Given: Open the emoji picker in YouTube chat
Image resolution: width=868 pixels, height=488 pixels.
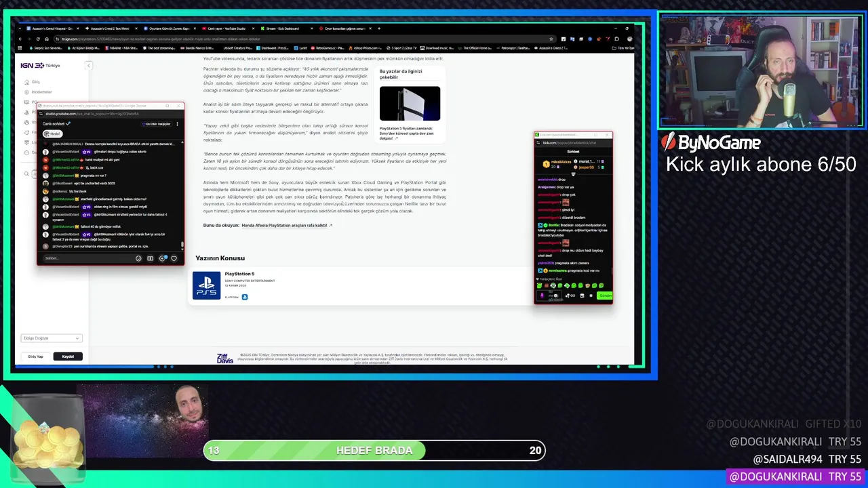Looking at the screenshot, I should point(138,258).
